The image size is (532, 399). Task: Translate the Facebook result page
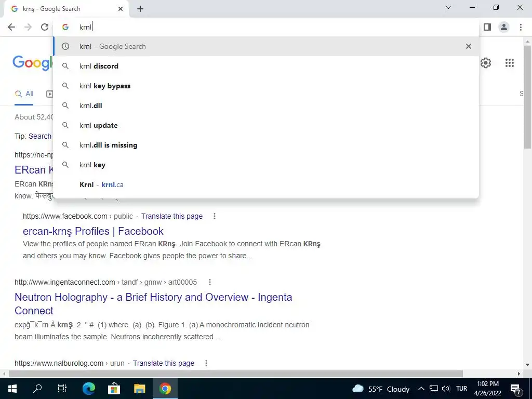click(x=171, y=216)
